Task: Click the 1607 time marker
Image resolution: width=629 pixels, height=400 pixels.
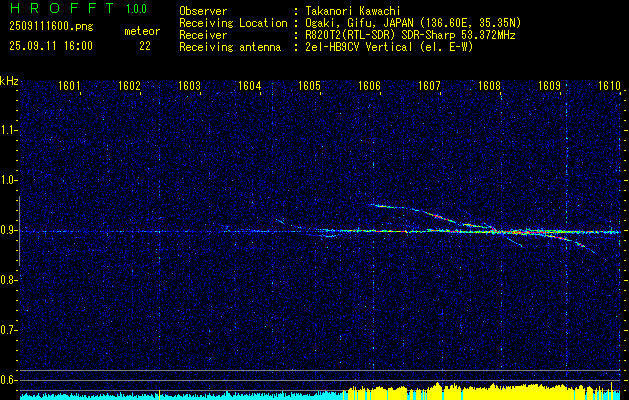Action: 429,86
